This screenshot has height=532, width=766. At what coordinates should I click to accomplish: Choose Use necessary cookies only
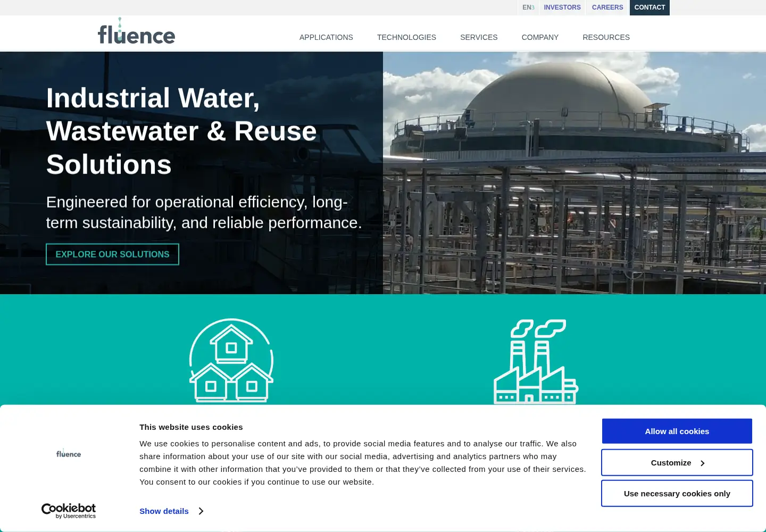pos(677,494)
